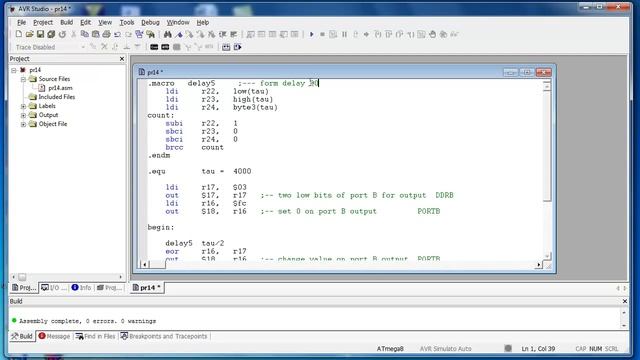Click the Print toolbar icon

106,35
